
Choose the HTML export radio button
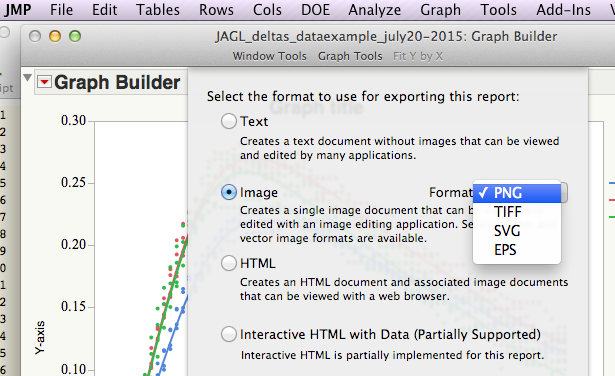[229, 263]
